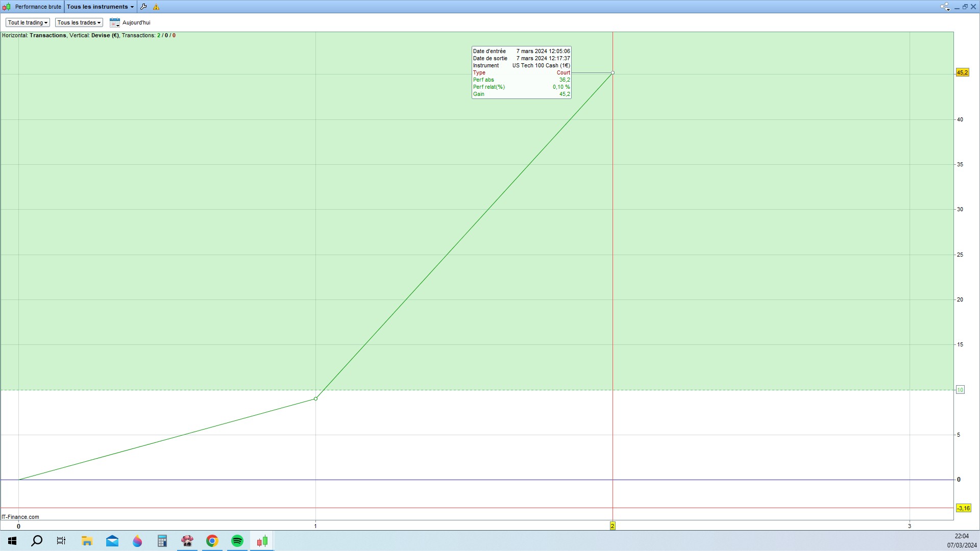
Task: Expand the Tous les trades dropdown
Action: (x=79, y=22)
